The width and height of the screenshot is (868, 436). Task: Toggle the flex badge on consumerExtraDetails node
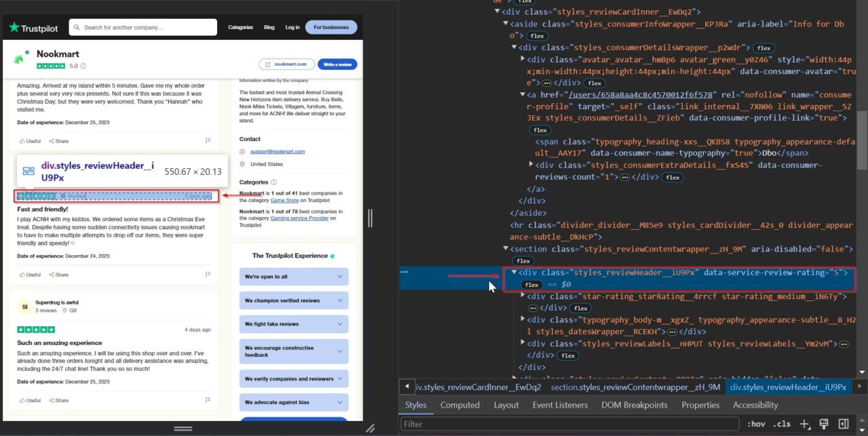(672, 177)
